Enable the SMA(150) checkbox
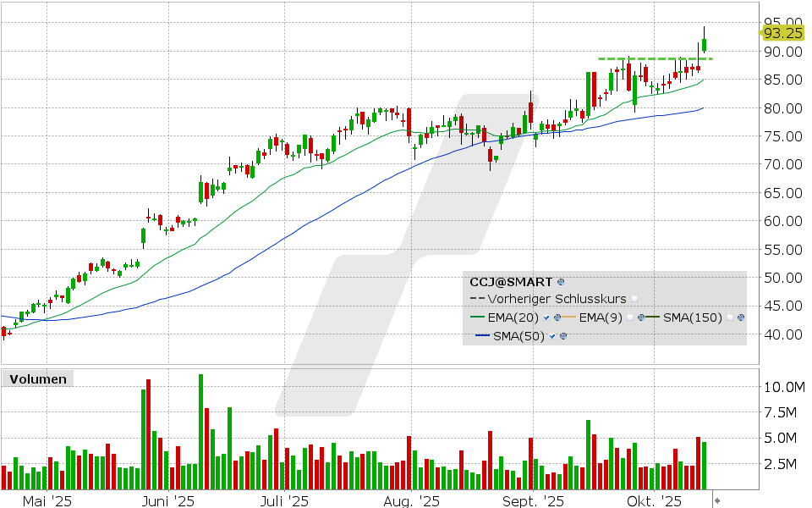 (x=730, y=317)
